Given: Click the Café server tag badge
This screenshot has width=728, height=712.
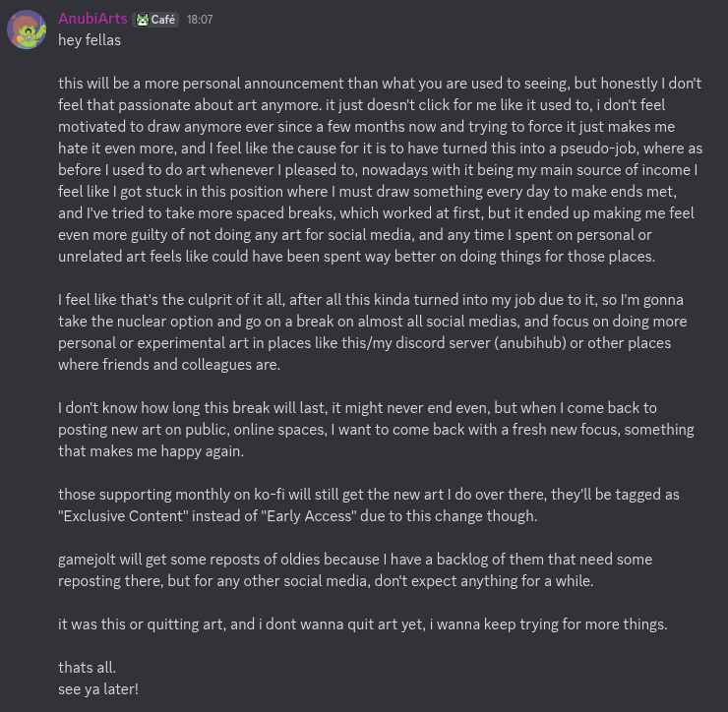Looking at the screenshot, I should (x=156, y=20).
